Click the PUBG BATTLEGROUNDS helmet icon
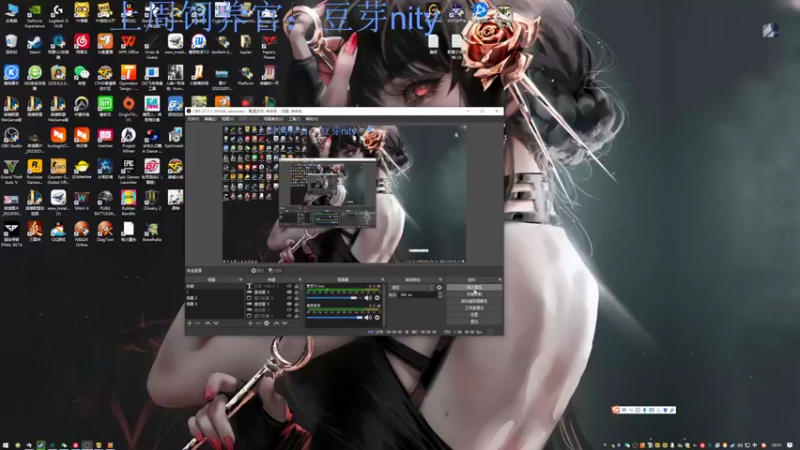 point(105,203)
